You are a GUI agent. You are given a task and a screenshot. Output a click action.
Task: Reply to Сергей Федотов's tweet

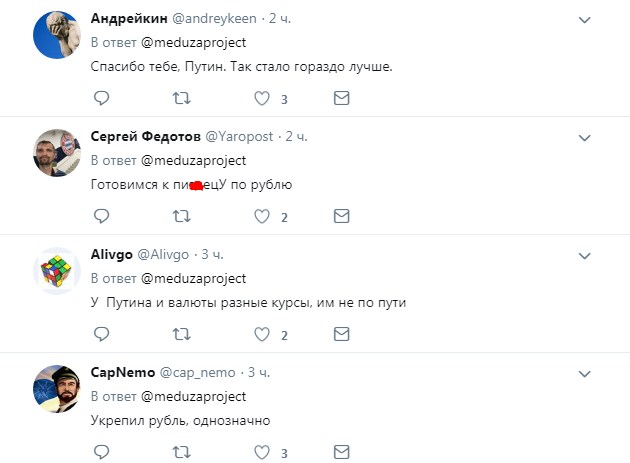click(100, 216)
